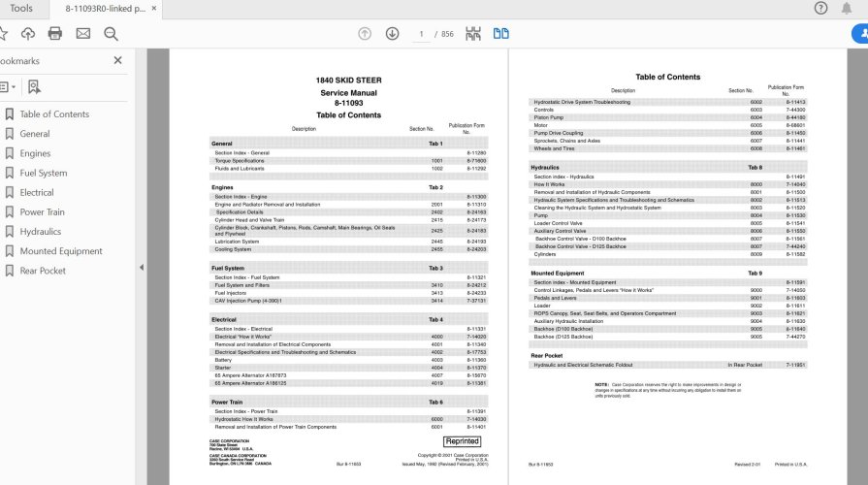Click the blue share button

tap(858, 34)
